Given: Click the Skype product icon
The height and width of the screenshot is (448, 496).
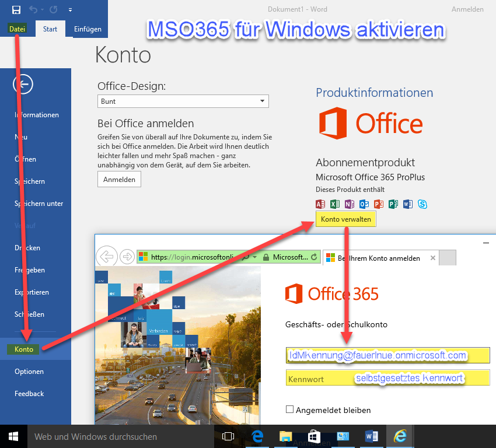Looking at the screenshot, I should click(x=422, y=204).
